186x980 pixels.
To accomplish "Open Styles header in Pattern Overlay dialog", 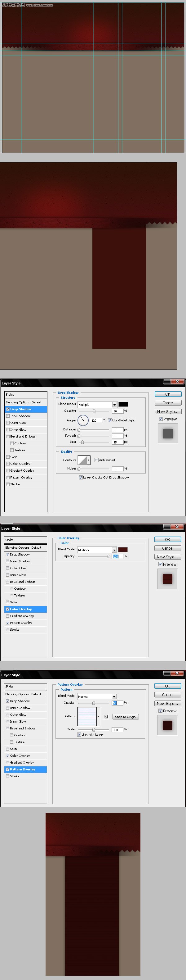I will point(25,686).
